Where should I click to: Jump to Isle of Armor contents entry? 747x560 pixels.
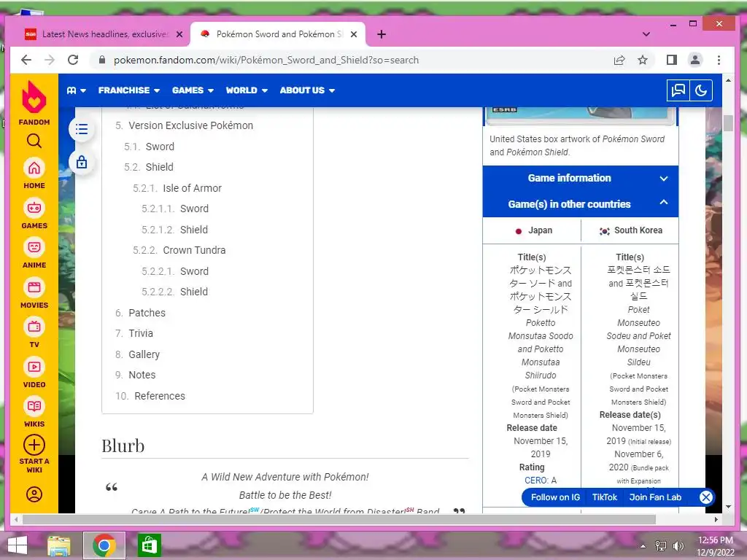point(192,188)
